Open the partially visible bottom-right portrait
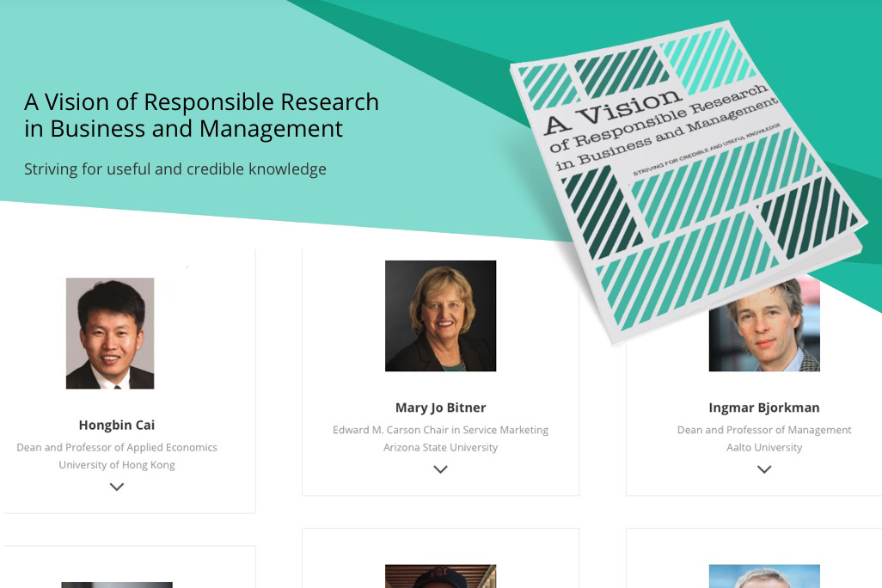882x588 pixels. [x=764, y=576]
